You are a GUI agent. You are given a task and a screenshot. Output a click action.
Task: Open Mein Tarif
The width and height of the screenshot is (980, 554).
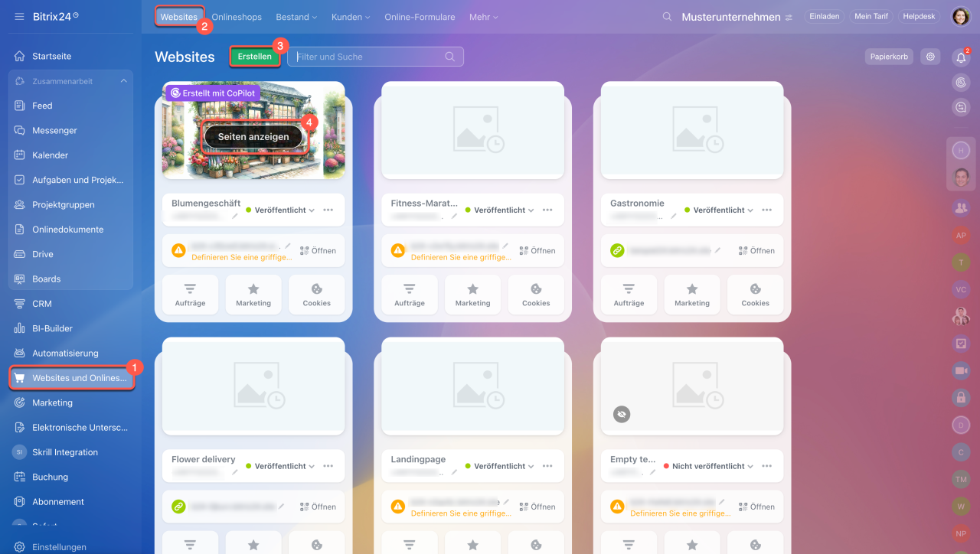coord(871,16)
